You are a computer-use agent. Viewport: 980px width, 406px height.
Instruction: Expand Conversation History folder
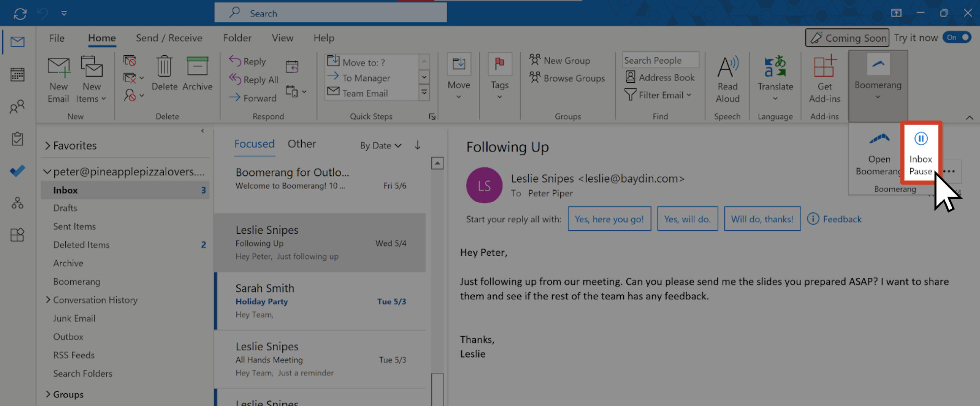coord(48,300)
